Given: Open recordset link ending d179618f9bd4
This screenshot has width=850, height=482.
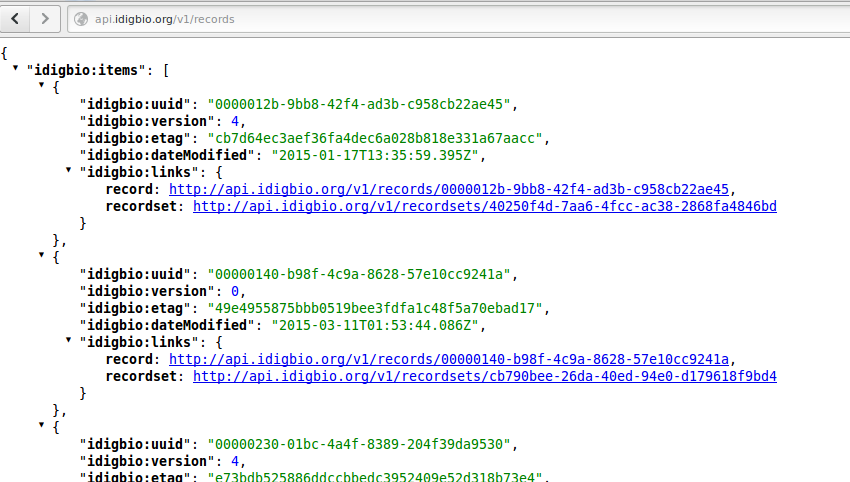Looking at the screenshot, I should point(485,376).
